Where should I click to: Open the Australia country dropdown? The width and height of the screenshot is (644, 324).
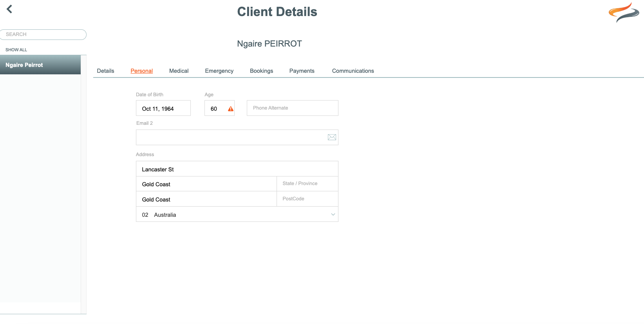tap(237, 214)
